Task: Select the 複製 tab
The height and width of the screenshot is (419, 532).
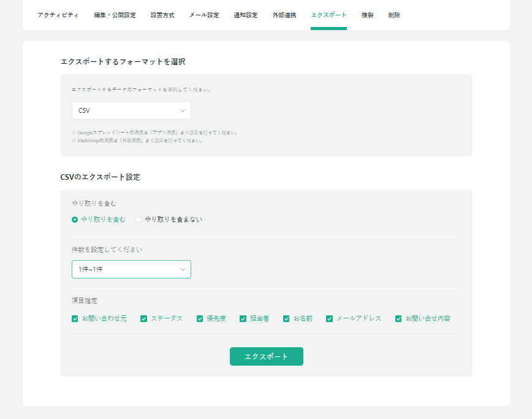Action: [x=367, y=14]
